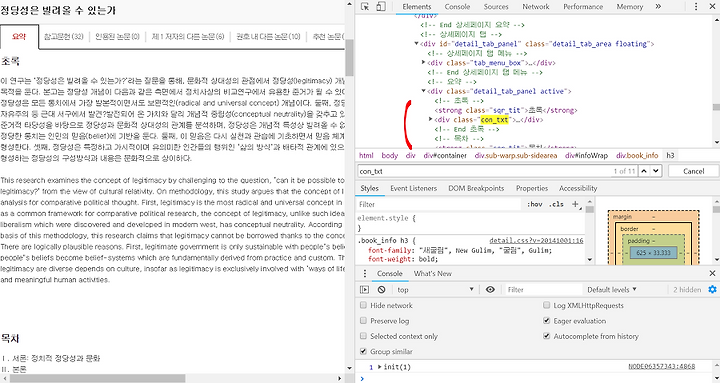This screenshot has width=720, height=383.
Task: Open the Sources tab
Action: point(496,6)
